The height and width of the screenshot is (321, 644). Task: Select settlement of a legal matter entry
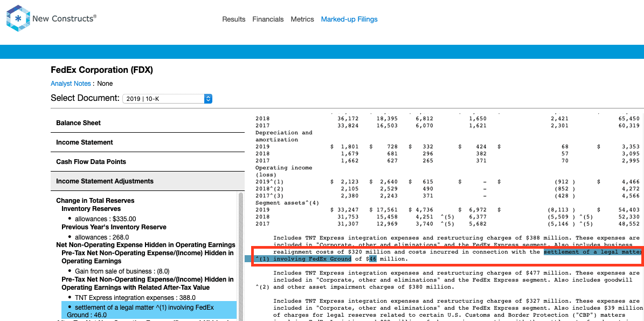click(x=149, y=311)
